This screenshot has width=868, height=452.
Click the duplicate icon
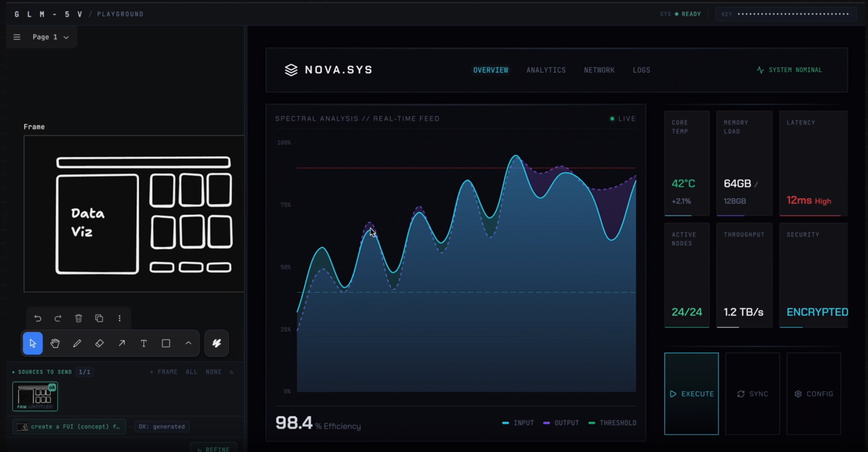99,318
